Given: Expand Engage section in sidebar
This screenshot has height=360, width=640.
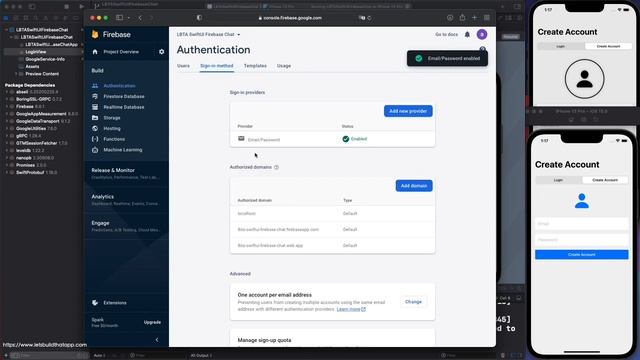Looking at the screenshot, I should point(126,226).
